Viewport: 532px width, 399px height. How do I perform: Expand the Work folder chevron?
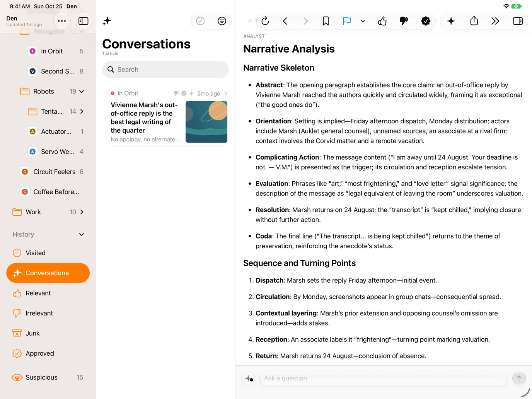[x=82, y=212]
